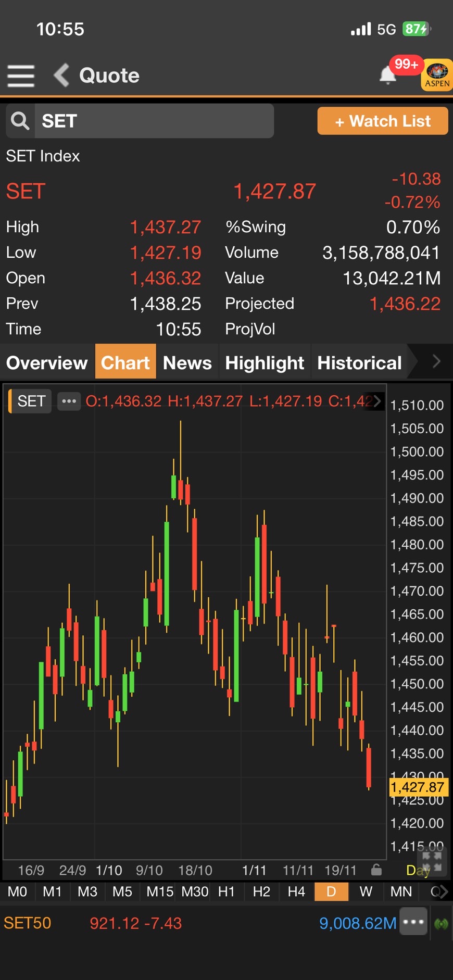
Task: Tap the battery indicator in the status bar
Action: (417, 29)
